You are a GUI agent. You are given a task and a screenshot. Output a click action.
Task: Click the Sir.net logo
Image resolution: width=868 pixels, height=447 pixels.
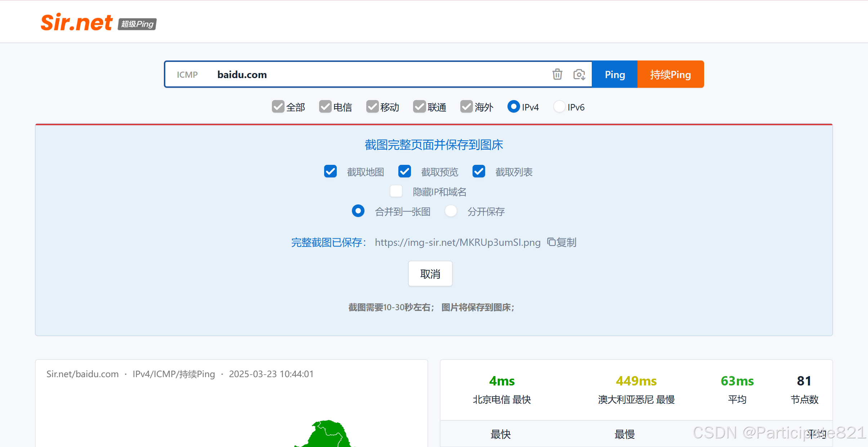[x=76, y=22]
